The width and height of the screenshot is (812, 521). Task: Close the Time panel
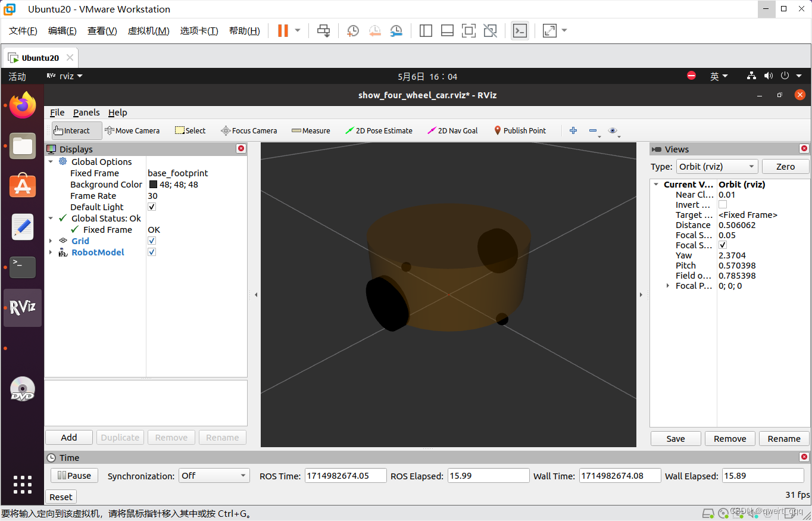(804, 457)
